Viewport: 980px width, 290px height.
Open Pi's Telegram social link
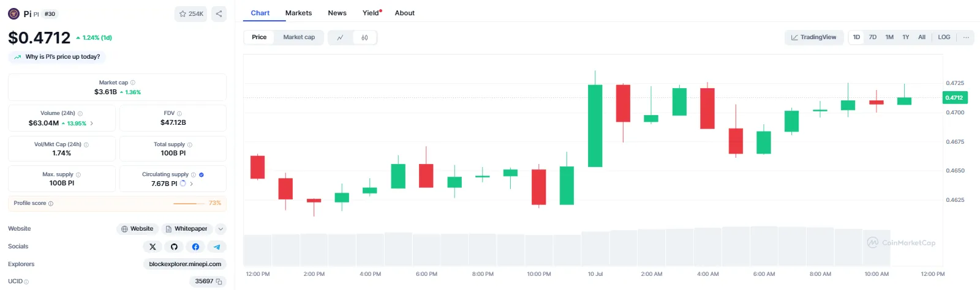point(217,247)
